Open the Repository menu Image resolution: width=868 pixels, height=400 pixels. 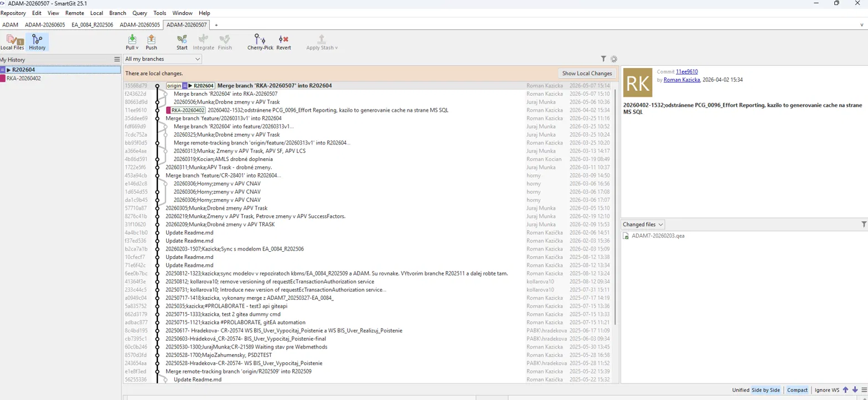pyautogui.click(x=14, y=13)
